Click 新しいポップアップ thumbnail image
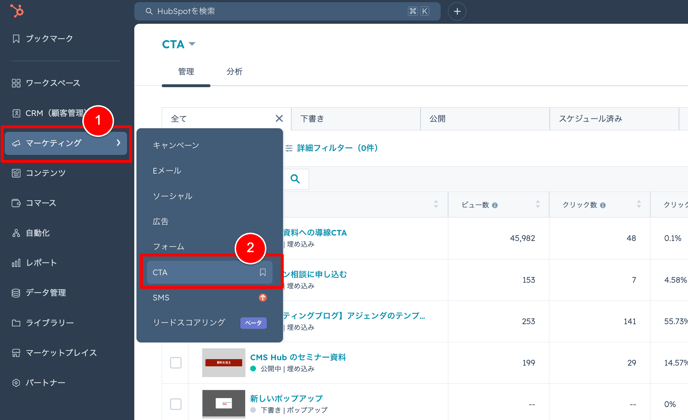This screenshot has height=420, width=688. coord(224,404)
